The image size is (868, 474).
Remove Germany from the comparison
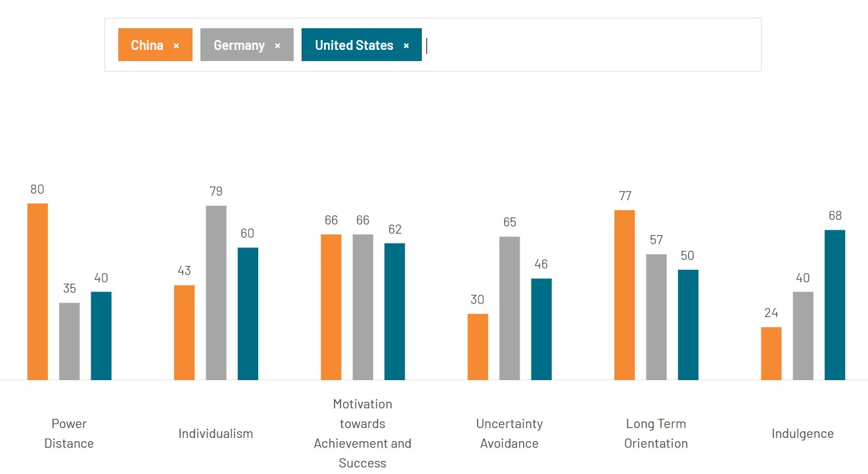[278, 45]
